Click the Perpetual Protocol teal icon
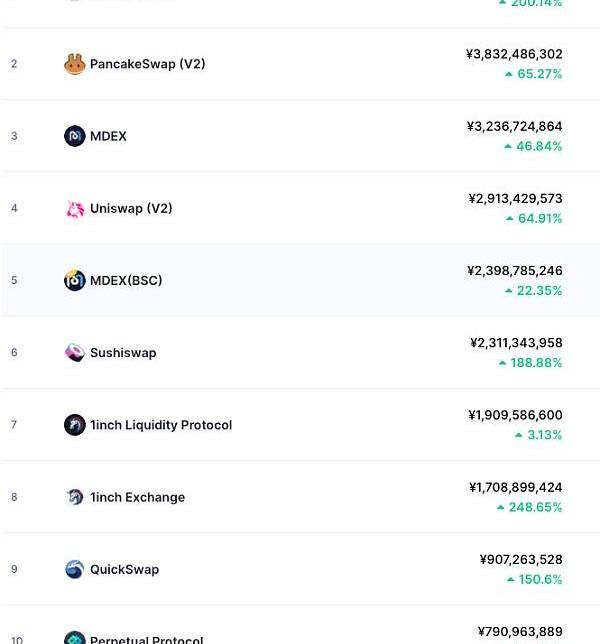The width and height of the screenshot is (600, 644). (x=75, y=638)
